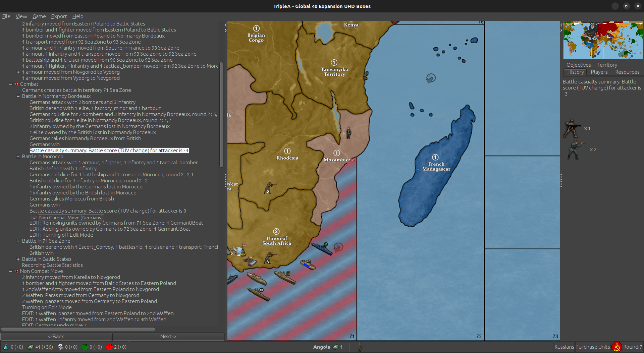The height and width of the screenshot is (353, 644).
Task: Select the grey infantry in Mozambique
Action: 349,133
